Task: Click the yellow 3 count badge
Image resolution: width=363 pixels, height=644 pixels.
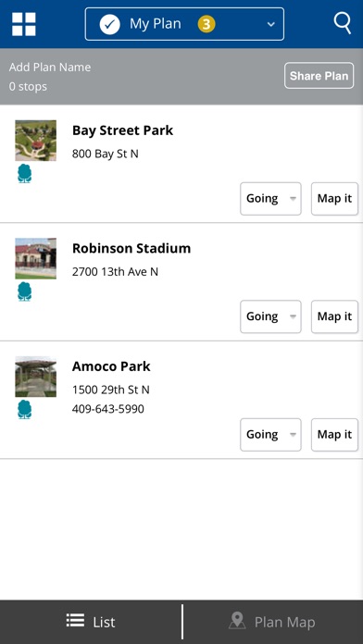Action: (x=207, y=24)
